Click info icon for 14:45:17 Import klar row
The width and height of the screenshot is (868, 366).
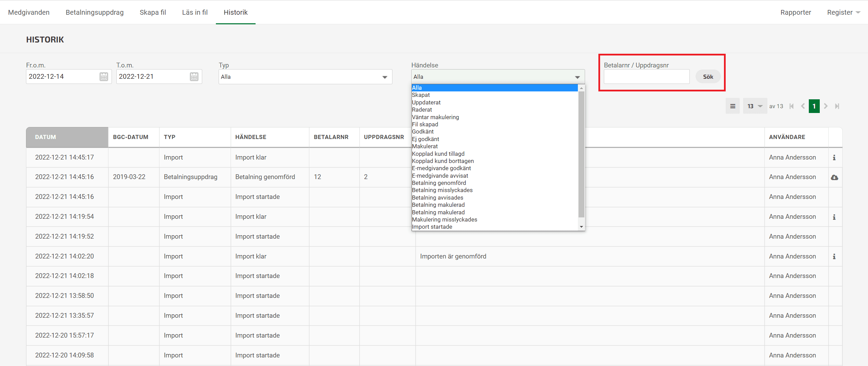pyautogui.click(x=834, y=157)
